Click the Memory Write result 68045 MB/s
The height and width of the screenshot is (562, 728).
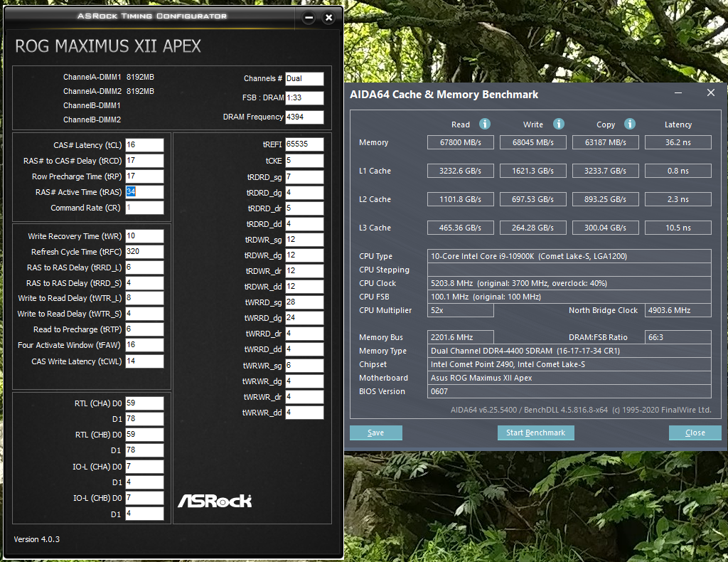tap(533, 142)
